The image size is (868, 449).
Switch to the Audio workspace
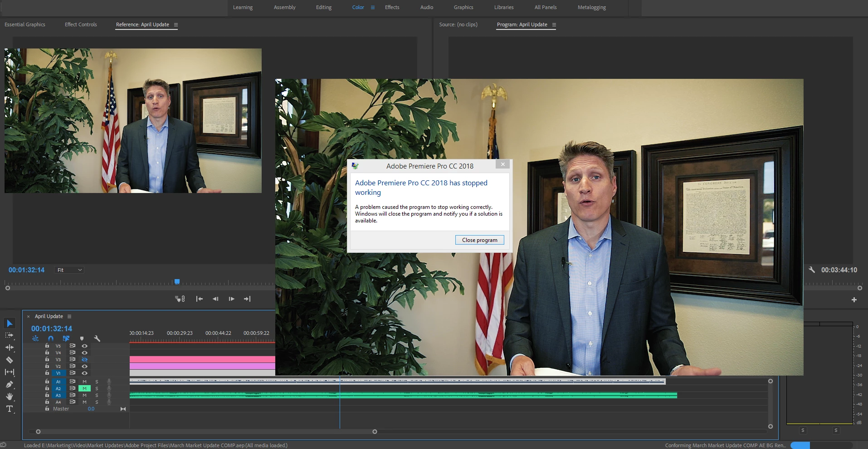(x=427, y=7)
